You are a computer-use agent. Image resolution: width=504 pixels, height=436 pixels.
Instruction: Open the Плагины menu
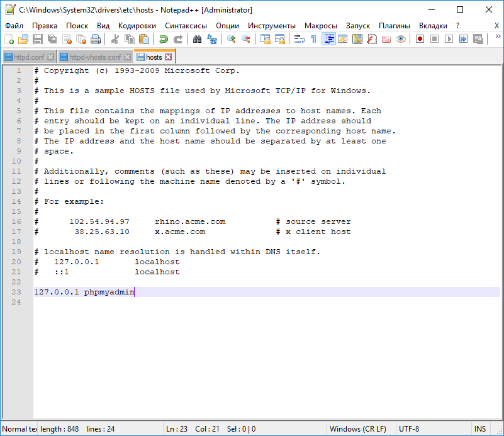(395, 26)
